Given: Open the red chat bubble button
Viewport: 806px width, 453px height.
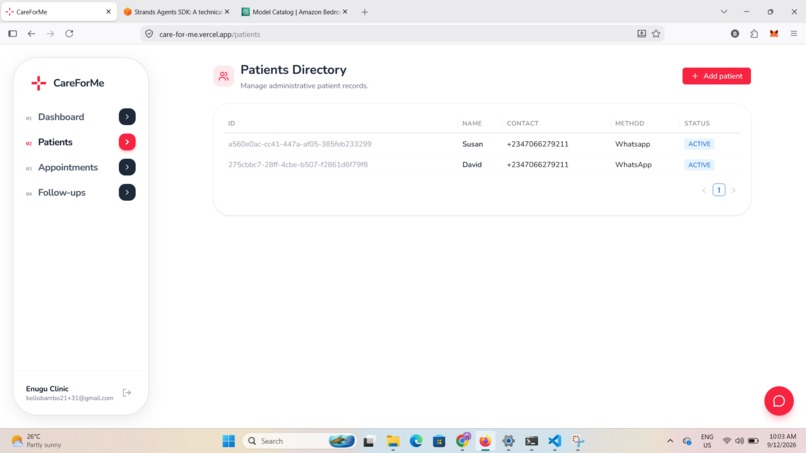Looking at the screenshot, I should (779, 401).
